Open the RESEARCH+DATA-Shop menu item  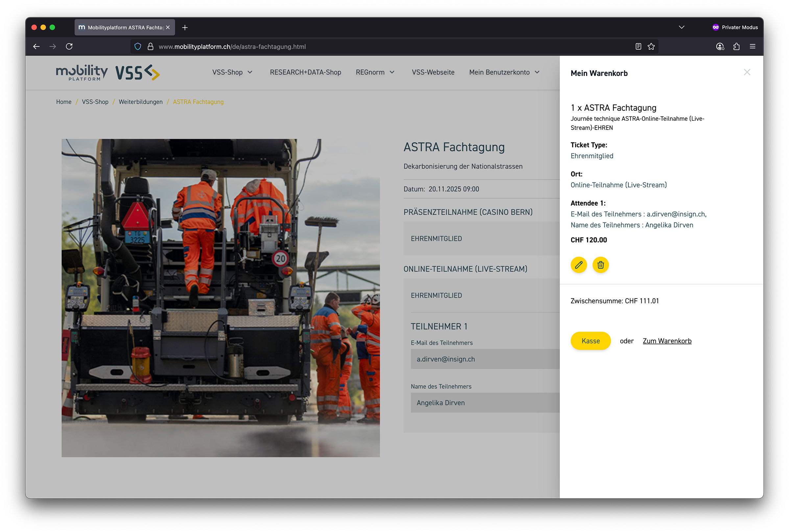305,72
